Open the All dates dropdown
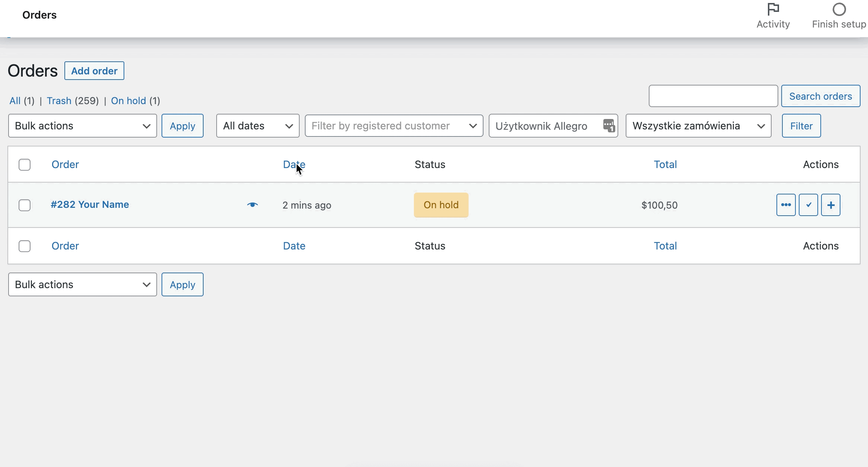Screen dimensions: 868x467 point(258,126)
